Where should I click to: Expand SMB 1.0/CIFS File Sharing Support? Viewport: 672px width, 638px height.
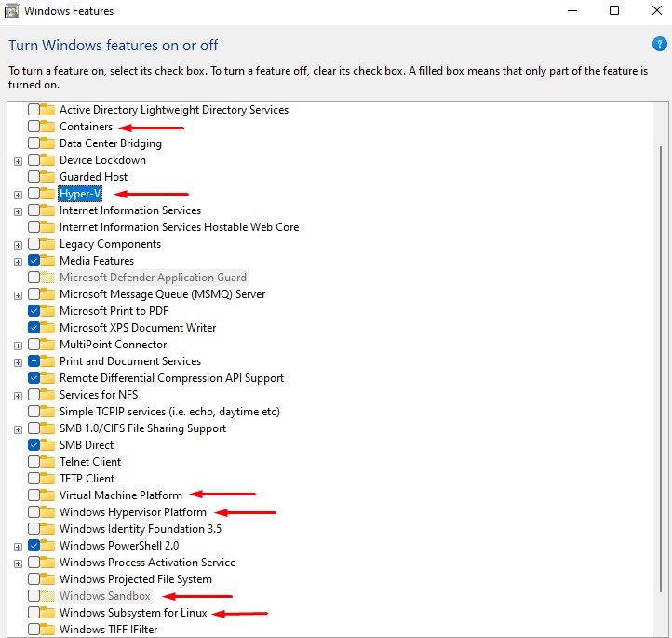[18, 429]
